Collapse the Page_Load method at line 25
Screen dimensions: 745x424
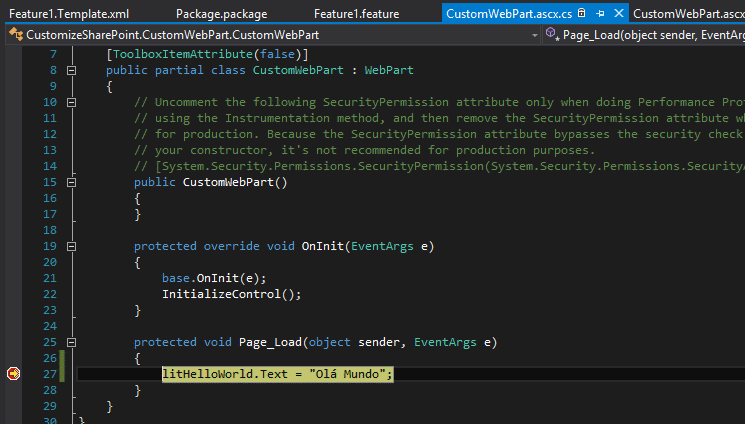(71, 342)
